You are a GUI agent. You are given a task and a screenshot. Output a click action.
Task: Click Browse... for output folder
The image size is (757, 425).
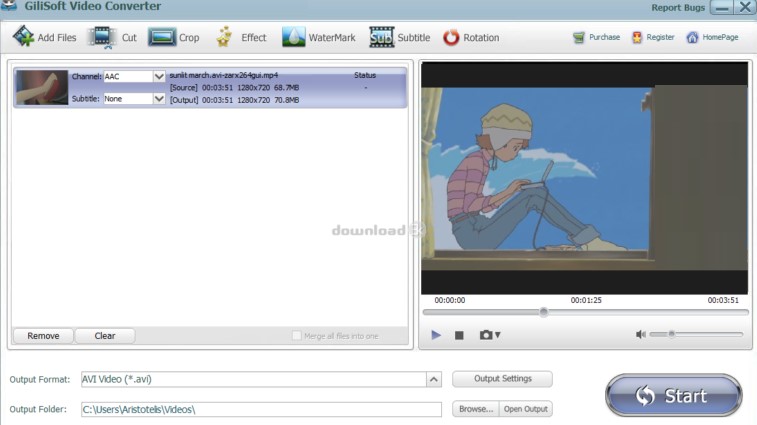[476, 409]
